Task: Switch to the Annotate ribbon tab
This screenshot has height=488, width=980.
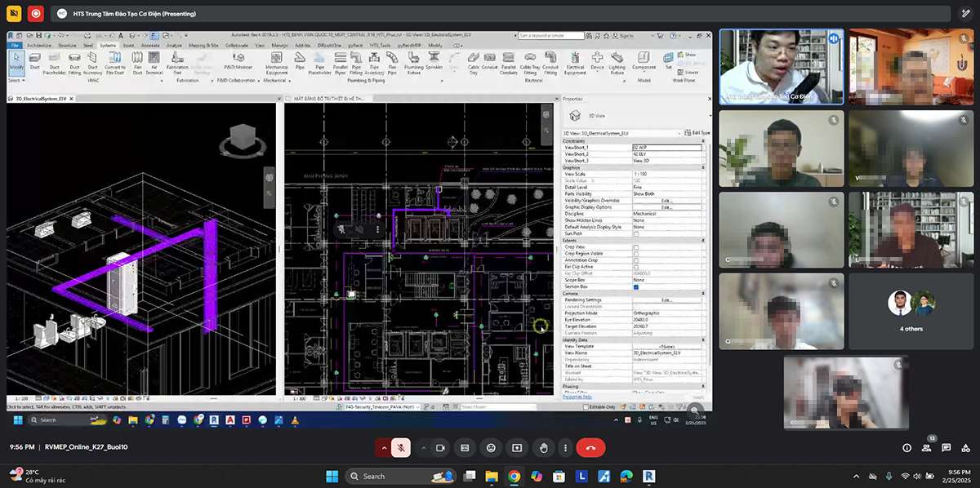Action: coord(150,46)
